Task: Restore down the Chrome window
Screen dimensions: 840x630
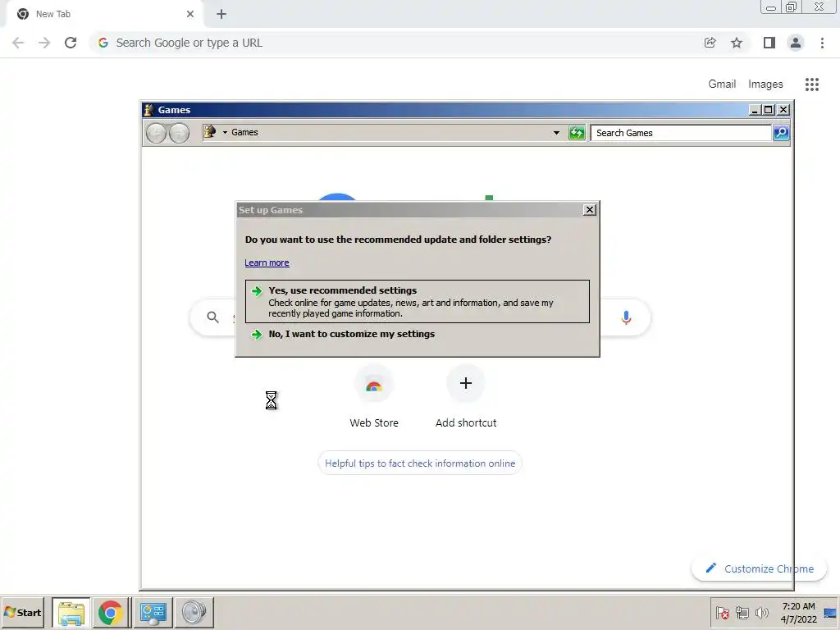Action: 792,7
